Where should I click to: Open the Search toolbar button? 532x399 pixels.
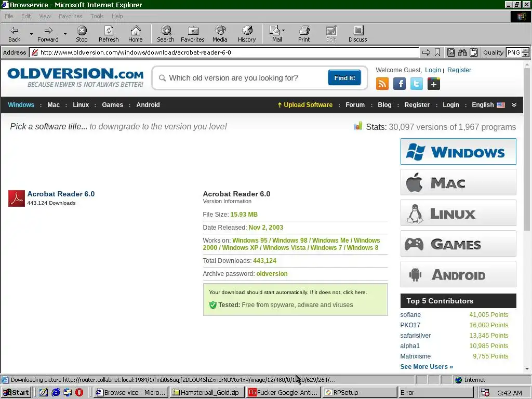(166, 34)
